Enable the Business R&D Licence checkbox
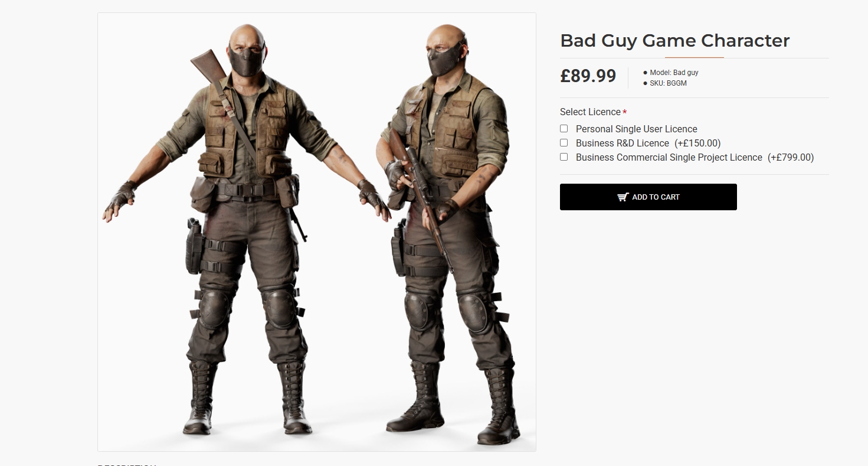The height and width of the screenshot is (466, 868). point(564,143)
